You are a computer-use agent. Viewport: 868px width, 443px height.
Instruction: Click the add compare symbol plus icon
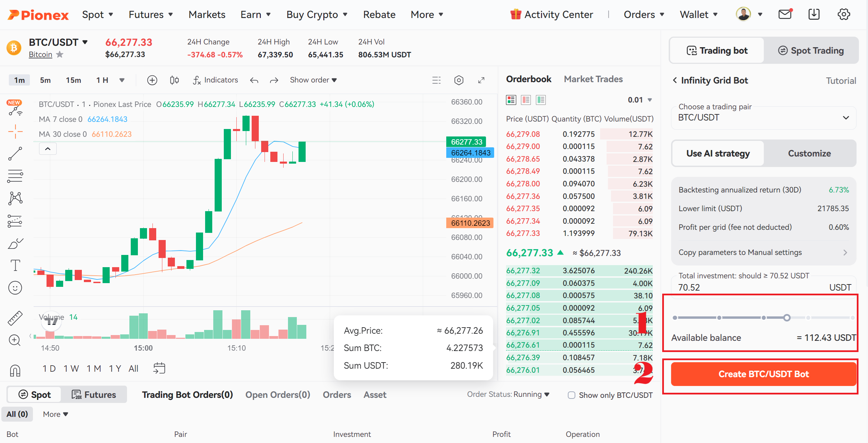[152, 80]
